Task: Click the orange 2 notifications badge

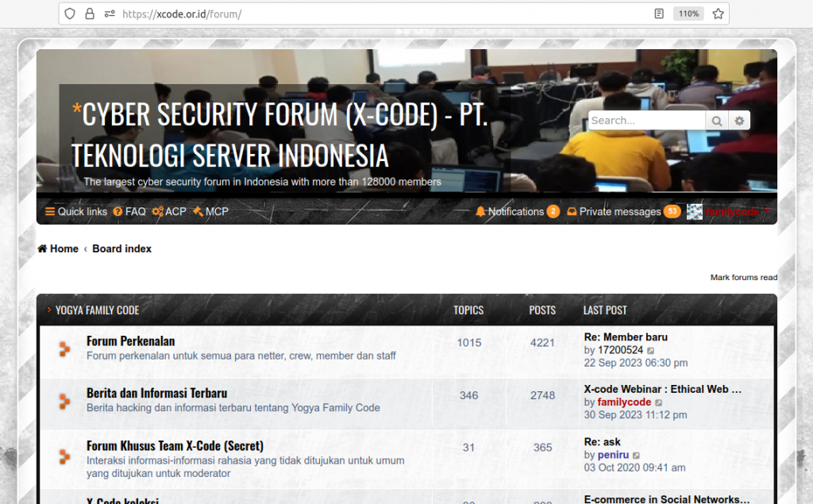Action: (x=553, y=212)
